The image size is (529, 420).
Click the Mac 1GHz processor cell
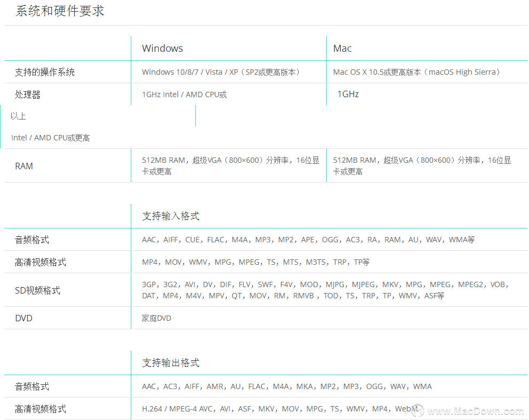click(348, 94)
